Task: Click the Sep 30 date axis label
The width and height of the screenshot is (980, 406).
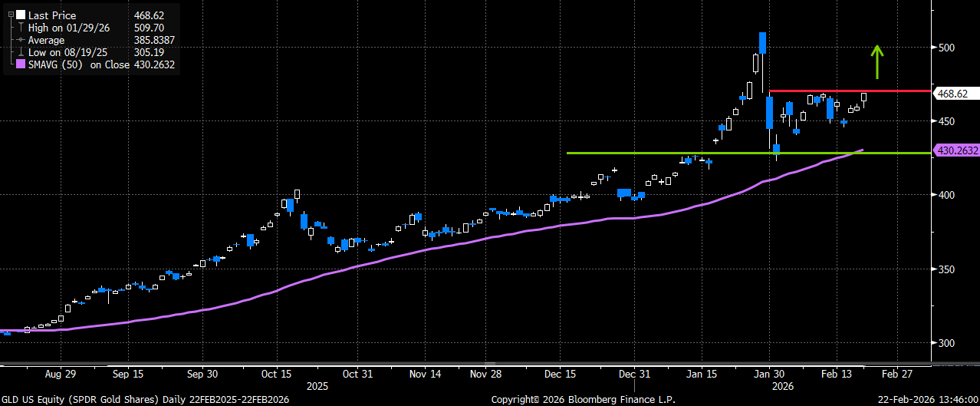Action: tap(202, 375)
